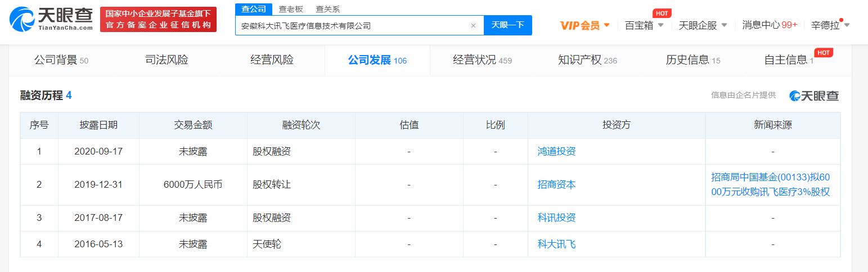868x272 pixels.
Task: Click the company name search field
Action: click(352, 25)
